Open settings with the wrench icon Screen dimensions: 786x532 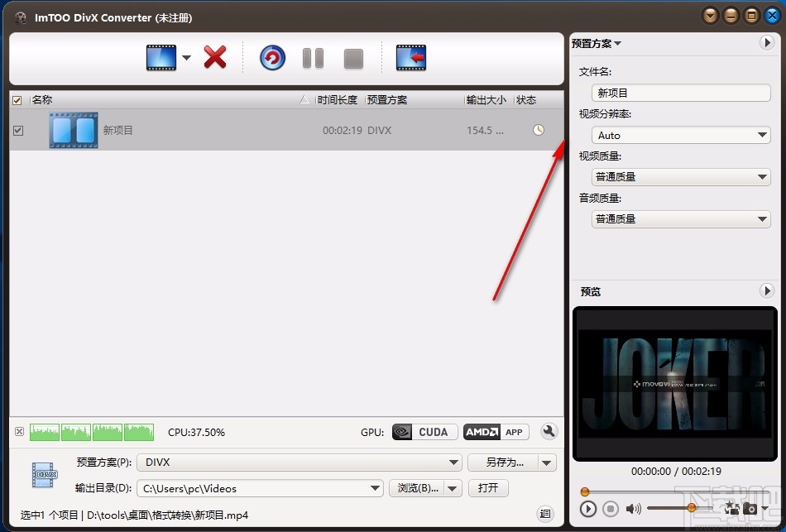549,431
